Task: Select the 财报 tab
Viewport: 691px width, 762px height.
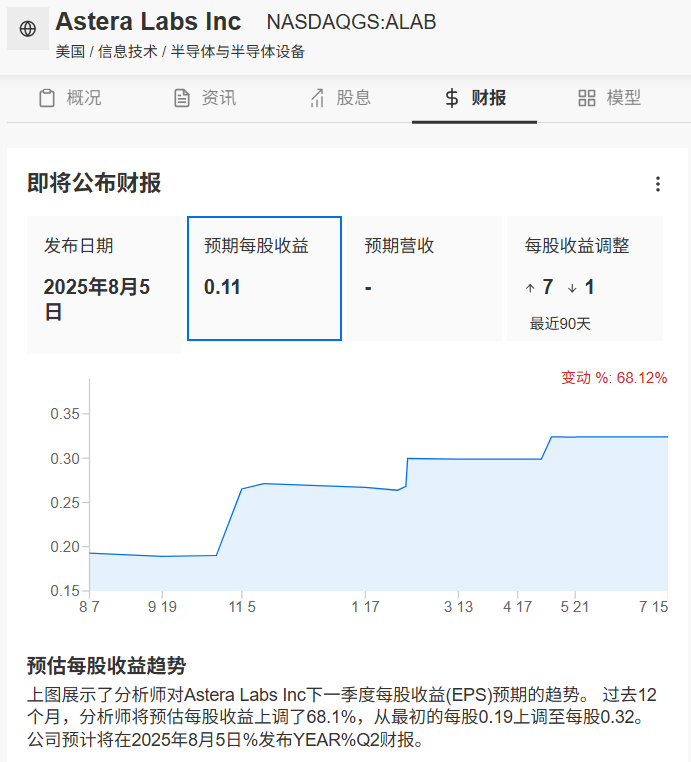Action: (x=475, y=98)
